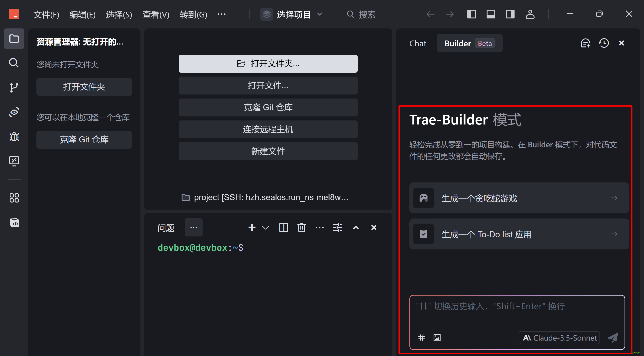Switch to the Chat tab
644x356 pixels.
click(418, 43)
